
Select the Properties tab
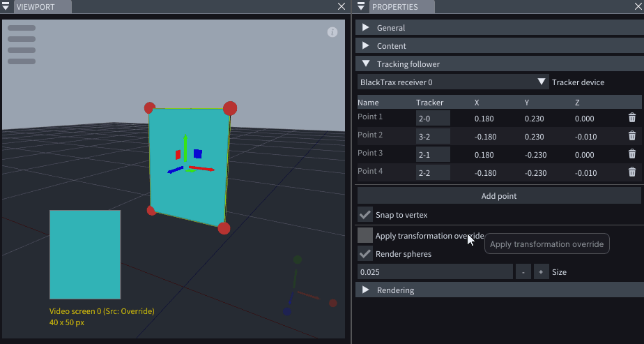pyautogui.click(x=394, y=7)
